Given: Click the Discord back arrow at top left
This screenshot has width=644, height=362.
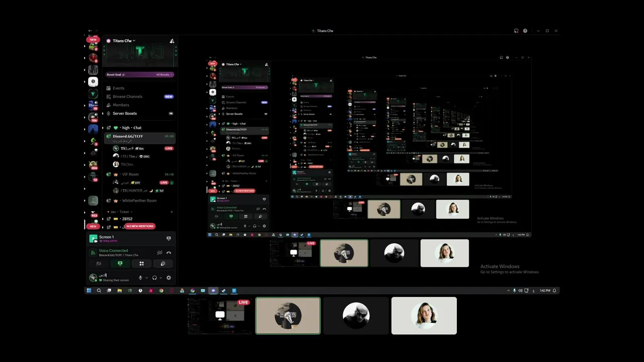Looking at the screenshot, I should pos(90,31).
